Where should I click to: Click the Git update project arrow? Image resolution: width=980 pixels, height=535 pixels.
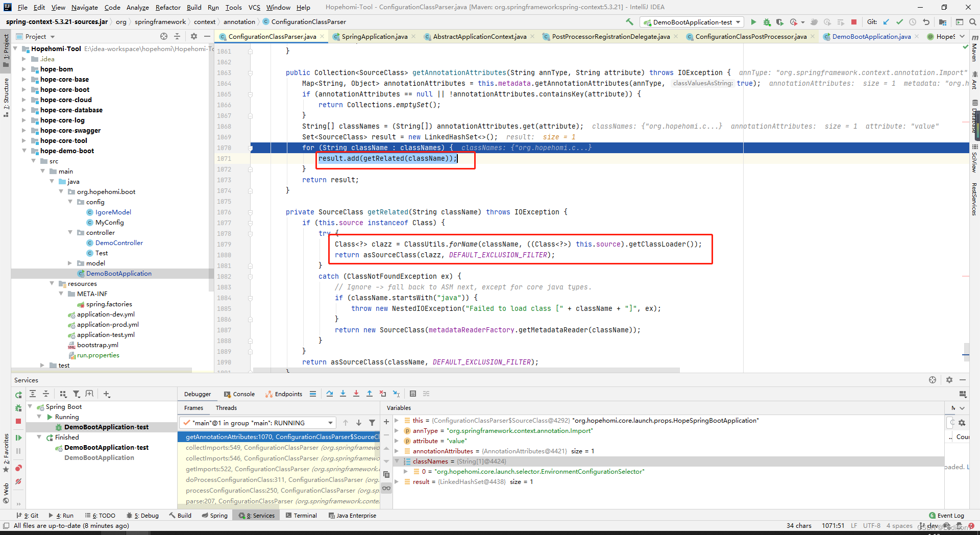click(886, 22)
